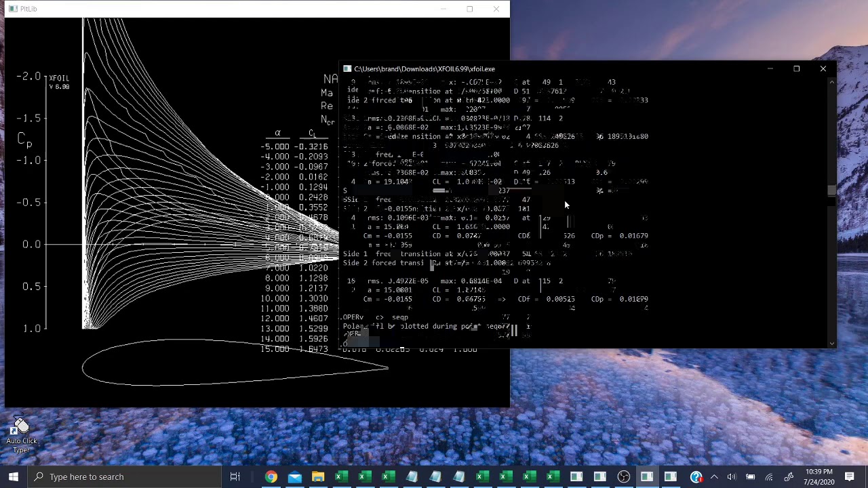Open the volume control in the tray
The image size is (868, 488).
732,476
